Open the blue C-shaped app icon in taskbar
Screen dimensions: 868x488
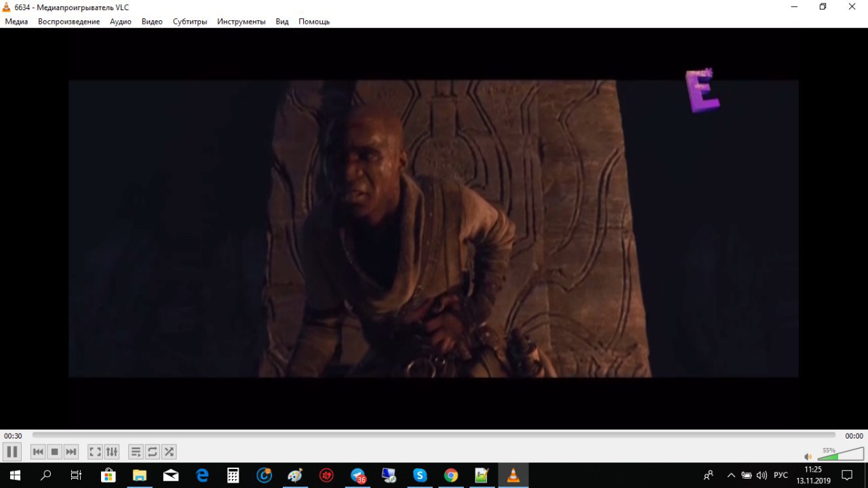click(x=264, y=475)
